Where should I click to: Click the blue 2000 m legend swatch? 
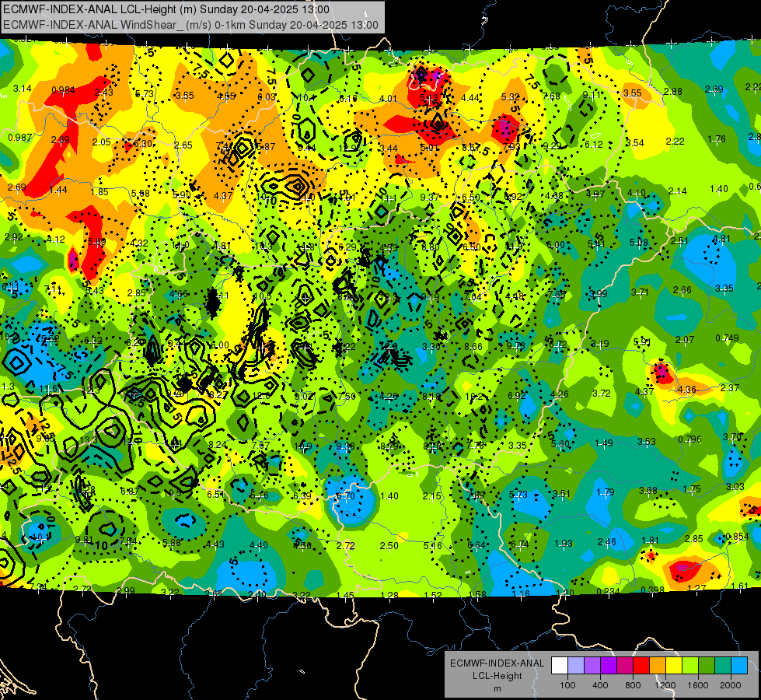point(739,666)
